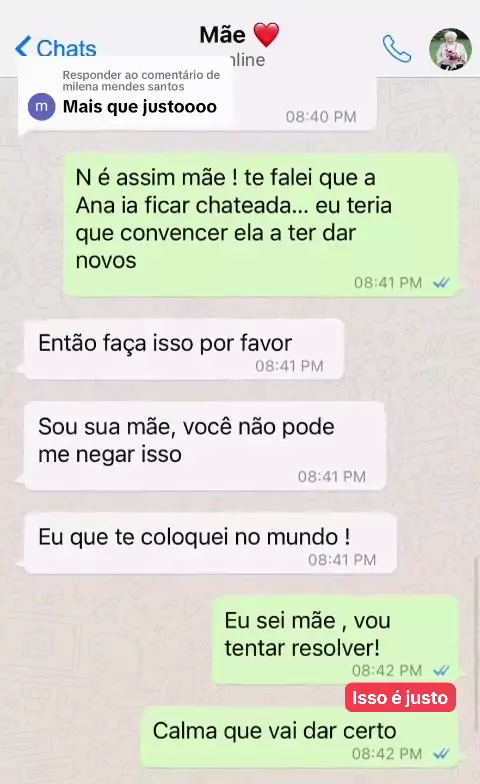This screenshot has width=480, height=784.
Task: Go back to Chats list
Action: point(56,48)
